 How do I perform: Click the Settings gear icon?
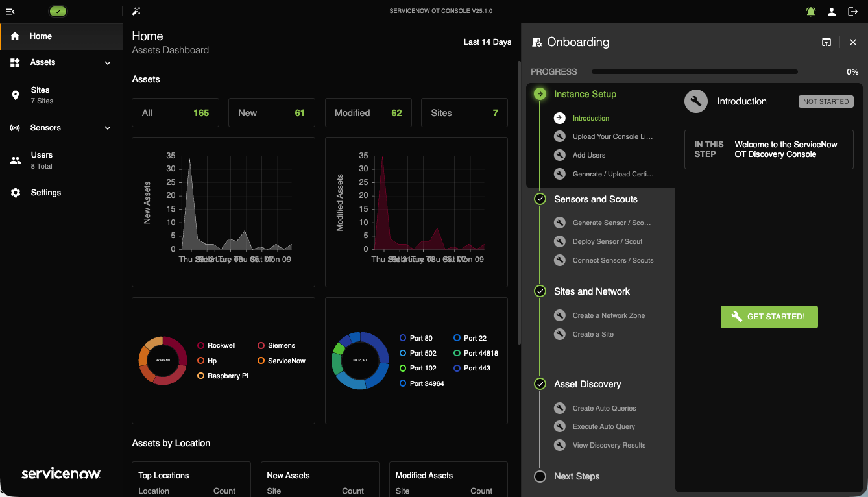[x=16, y=193]
